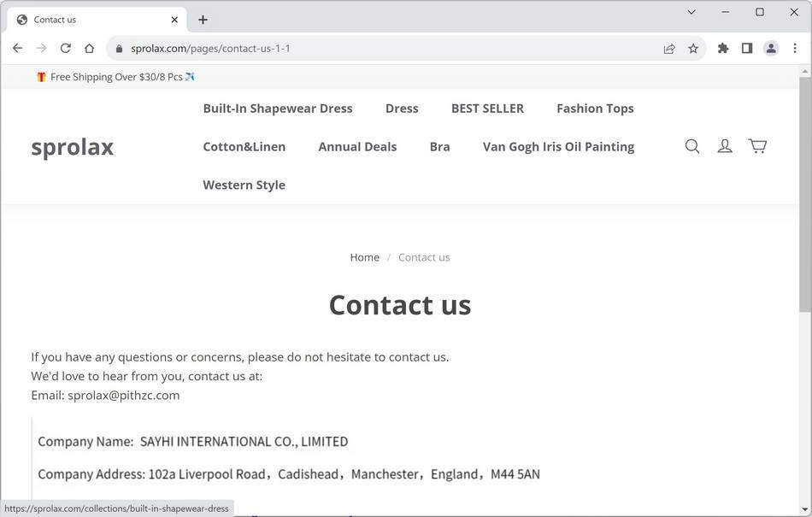Open the Dress menu item

tap(402, 109)
